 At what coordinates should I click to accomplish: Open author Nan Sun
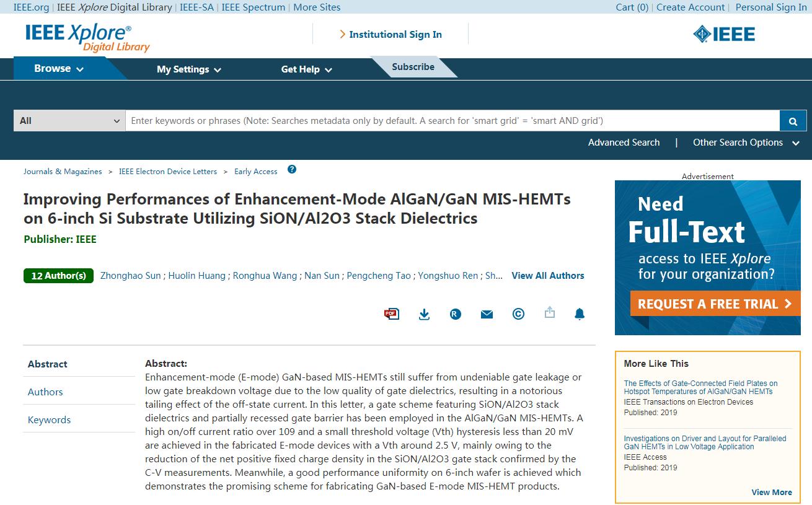pos(322,276)
